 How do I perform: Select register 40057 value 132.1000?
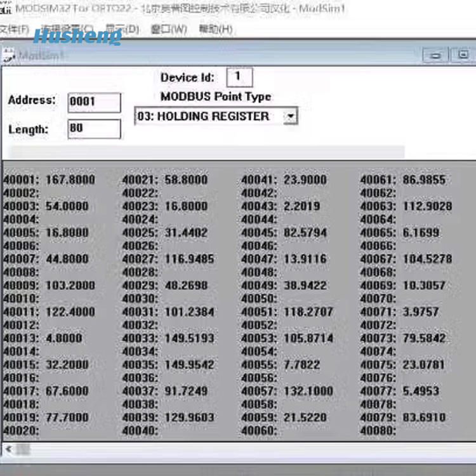point(308,391)
